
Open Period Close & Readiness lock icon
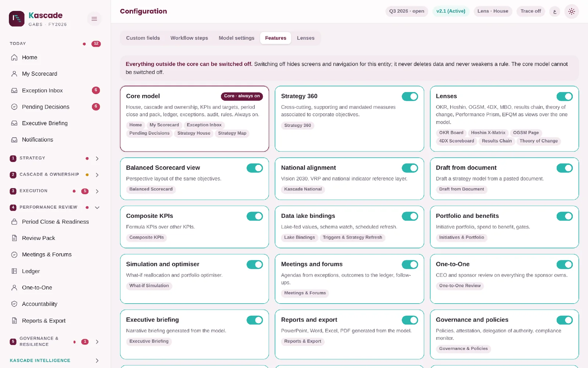coord(14,222)
